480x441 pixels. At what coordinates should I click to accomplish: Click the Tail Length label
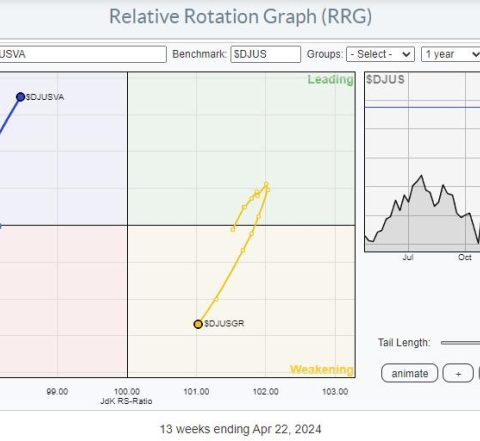[404, 343]
